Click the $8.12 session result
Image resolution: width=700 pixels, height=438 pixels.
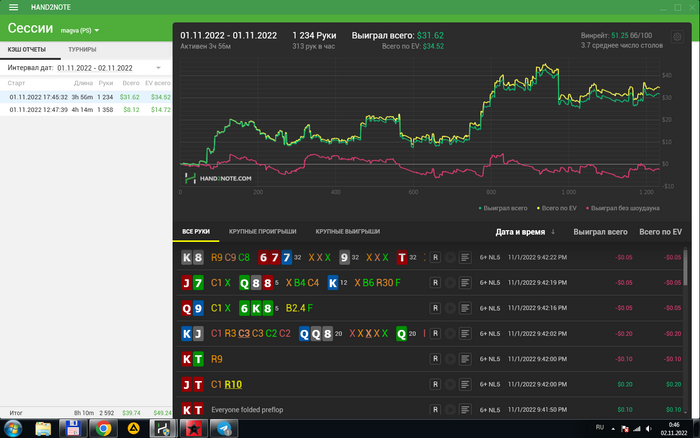click(131, 109)
